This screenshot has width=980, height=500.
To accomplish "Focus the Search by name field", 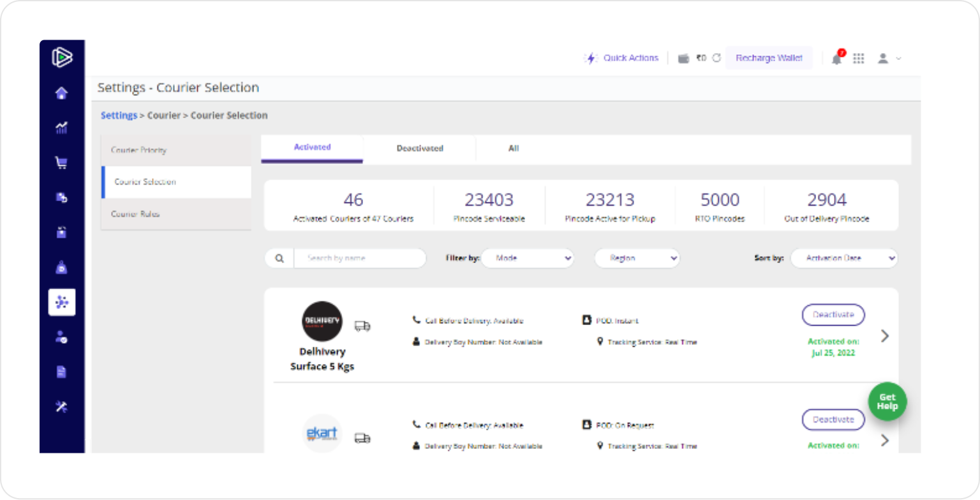I will pyautogui.click(x=359, y=259).
